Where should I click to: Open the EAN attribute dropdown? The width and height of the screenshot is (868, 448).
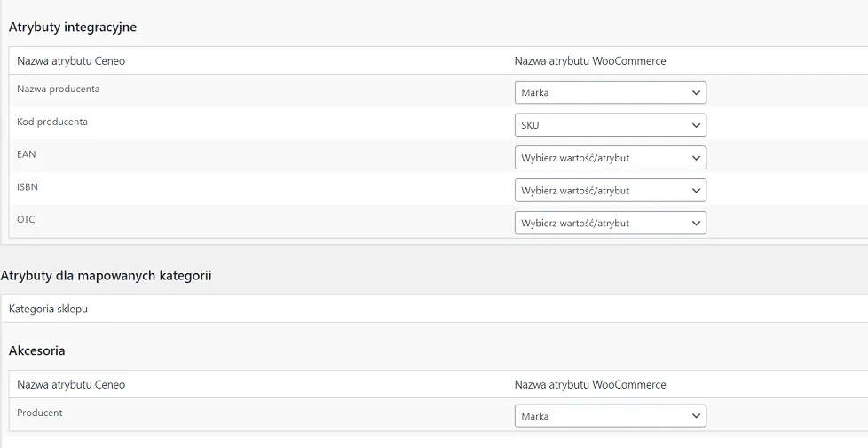click(610, 158)
